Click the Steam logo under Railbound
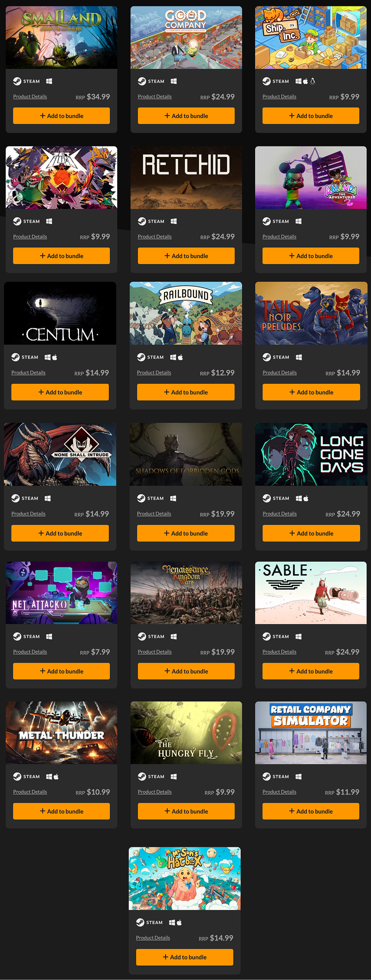 tap(141, 357)
